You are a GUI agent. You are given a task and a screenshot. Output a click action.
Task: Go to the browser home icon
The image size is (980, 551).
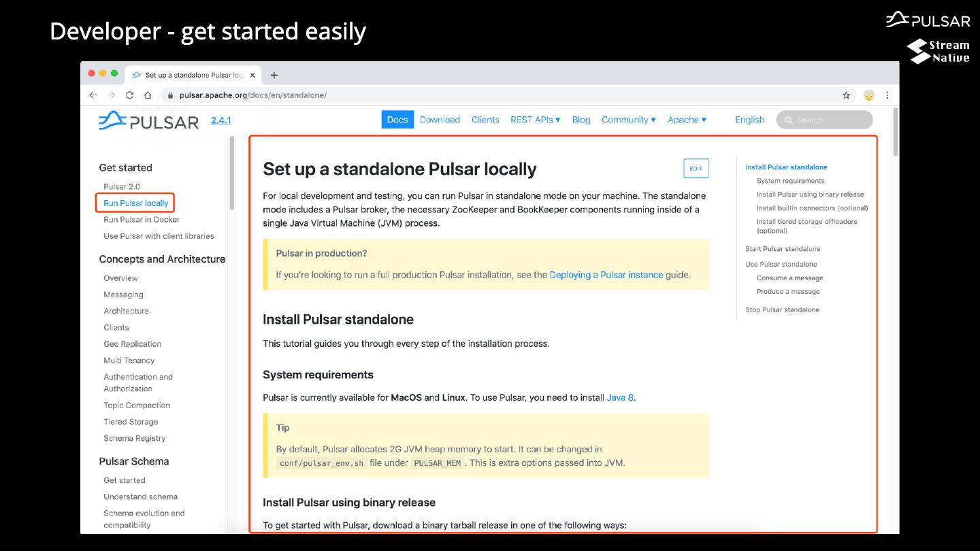click(x=147, y=95)
